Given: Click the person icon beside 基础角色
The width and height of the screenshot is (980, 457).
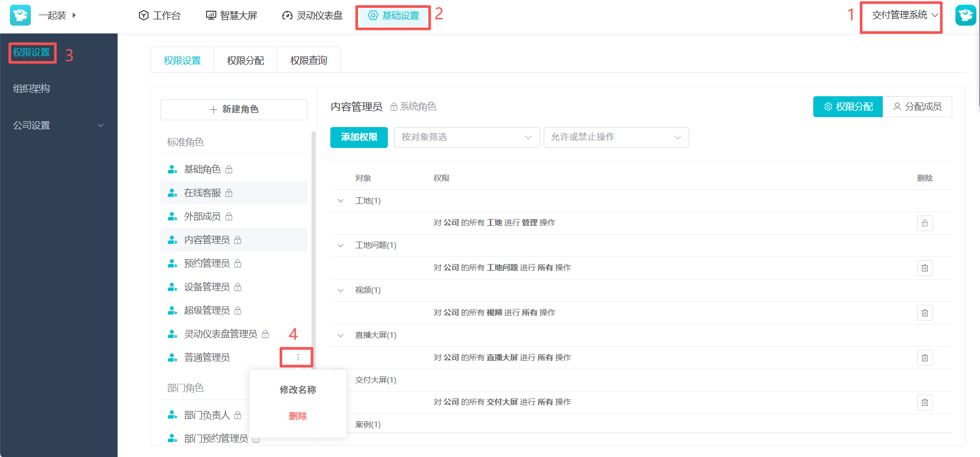Looking at the screenshot, I should coord(172,169).
